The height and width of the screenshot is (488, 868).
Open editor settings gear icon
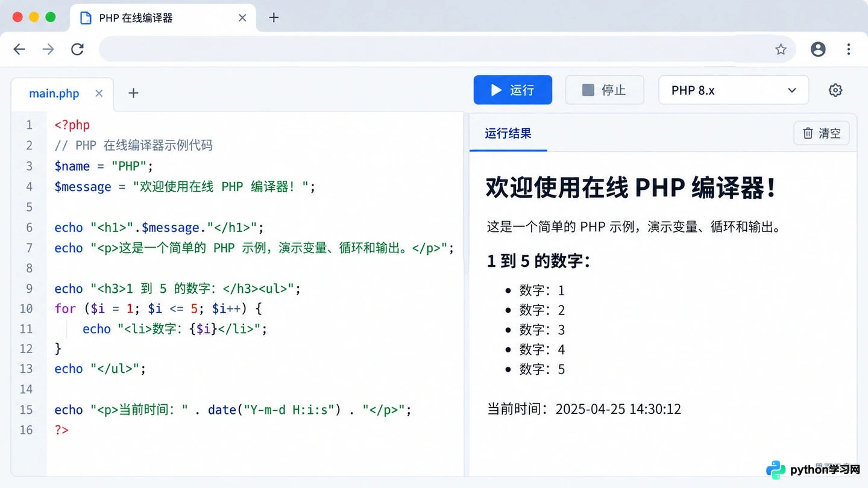pyautogui.click(x=835, y=90)
